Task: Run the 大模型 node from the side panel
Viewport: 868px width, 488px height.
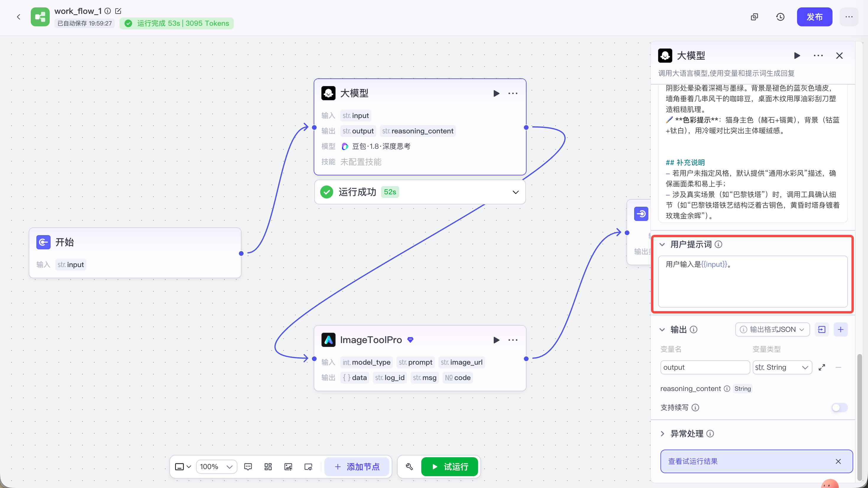Action: pos(797,56)
